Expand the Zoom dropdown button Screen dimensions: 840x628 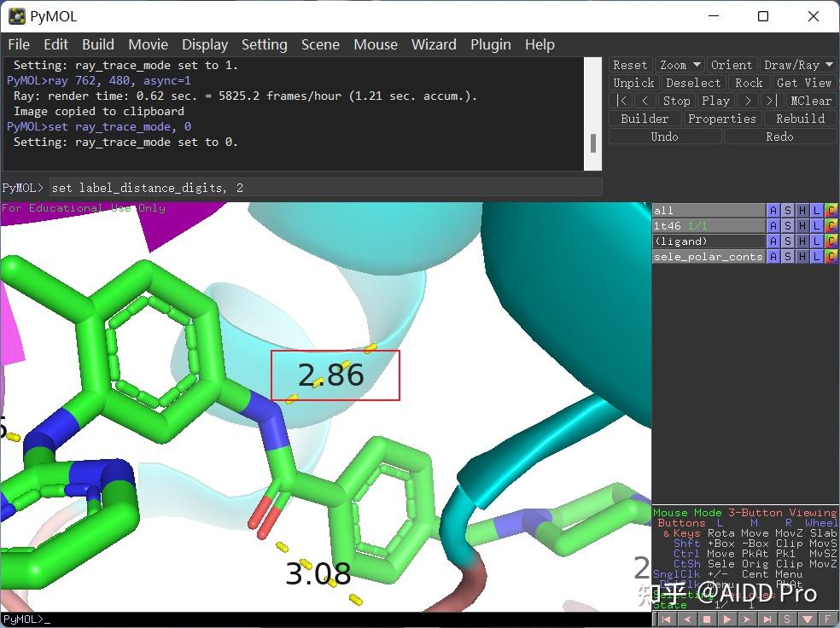pos(680,65)
